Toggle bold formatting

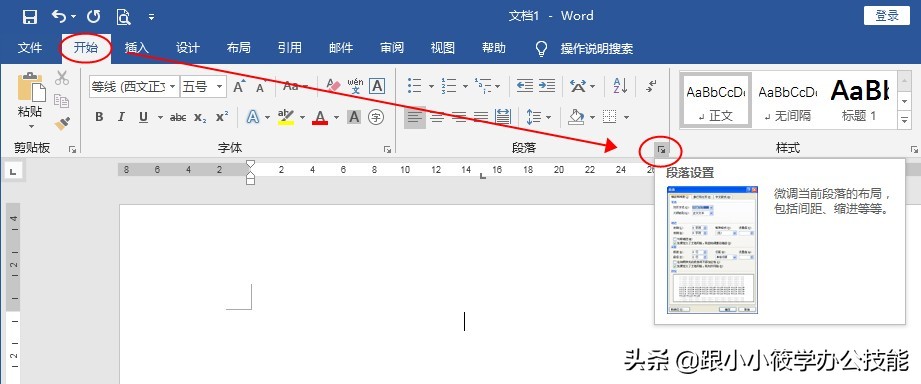(99, 117)
